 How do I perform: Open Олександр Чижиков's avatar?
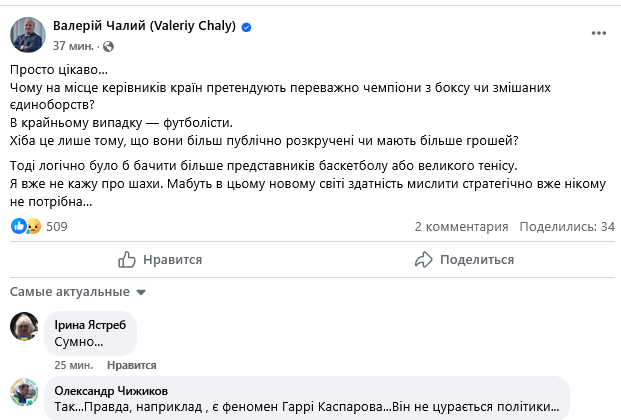click(25, 394)
